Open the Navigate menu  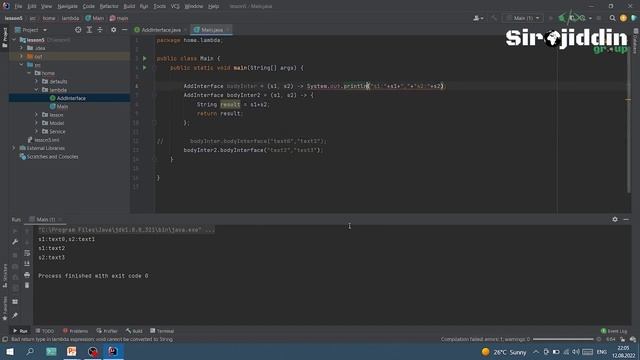click(x=67, y=6)
